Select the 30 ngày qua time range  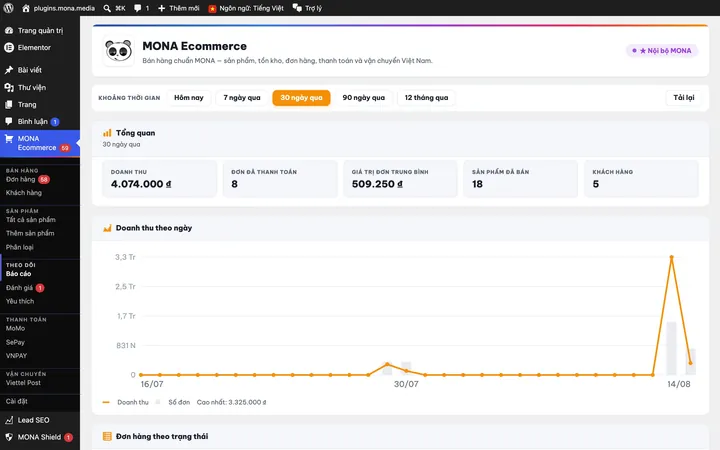301,97
